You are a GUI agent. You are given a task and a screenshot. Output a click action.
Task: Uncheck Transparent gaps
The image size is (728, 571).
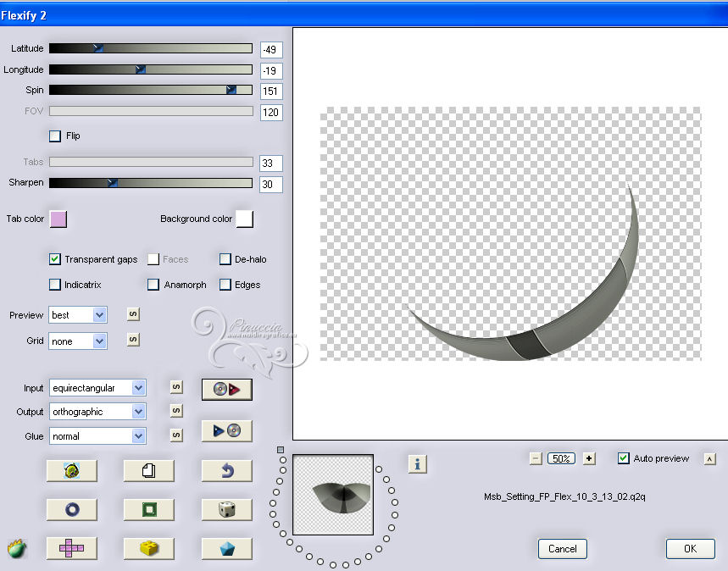[55, 259]
